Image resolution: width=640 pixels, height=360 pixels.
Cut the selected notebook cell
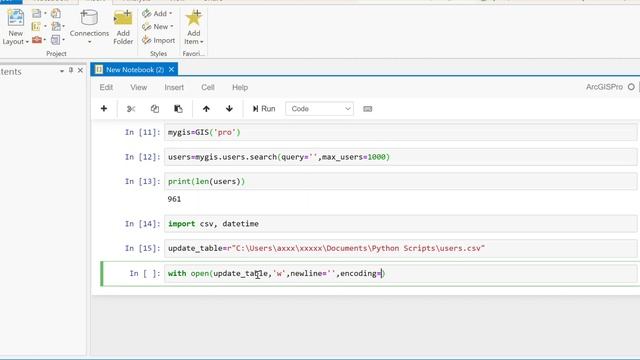131,109
